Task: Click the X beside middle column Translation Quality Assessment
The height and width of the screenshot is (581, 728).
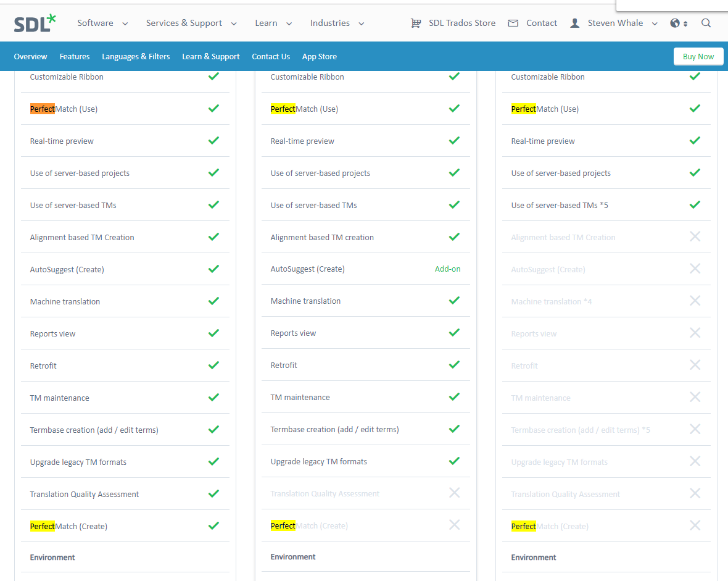Action: tap(454, 493)
